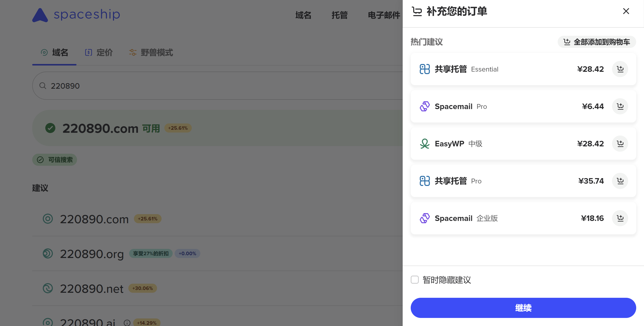
Task: Click the ¥18.16 Spacemail 企业版 price
Action: tap(592, 218)
